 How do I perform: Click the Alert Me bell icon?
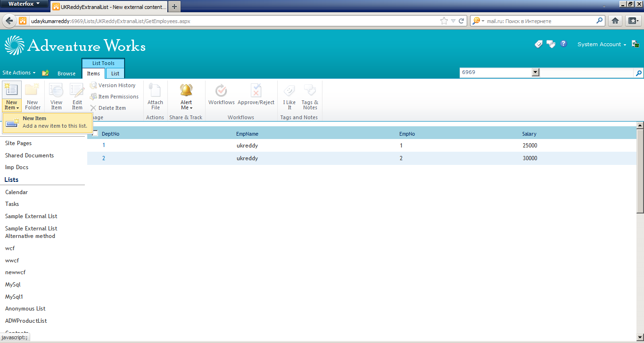tap(186, 90)
